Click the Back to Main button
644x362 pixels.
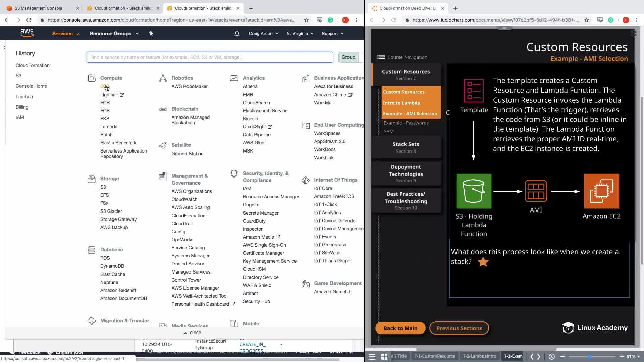tap(400, 328)
